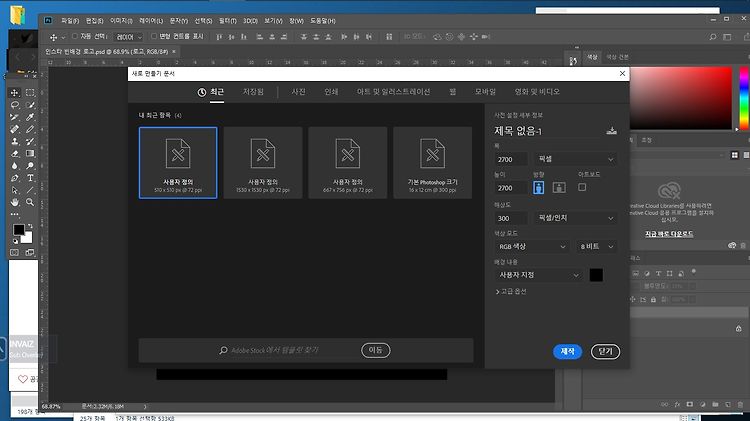Select the Hand tool
750x421 pixels.
pos(15,202)
